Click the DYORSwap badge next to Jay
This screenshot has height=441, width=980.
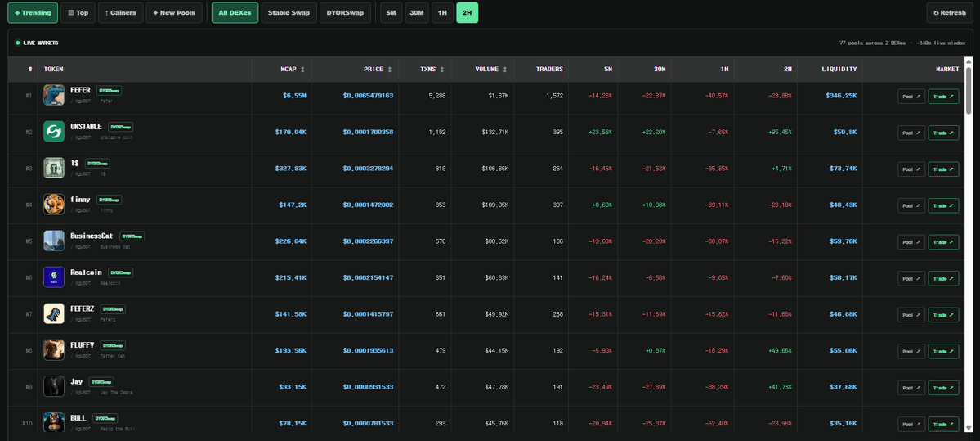point(101,381)
